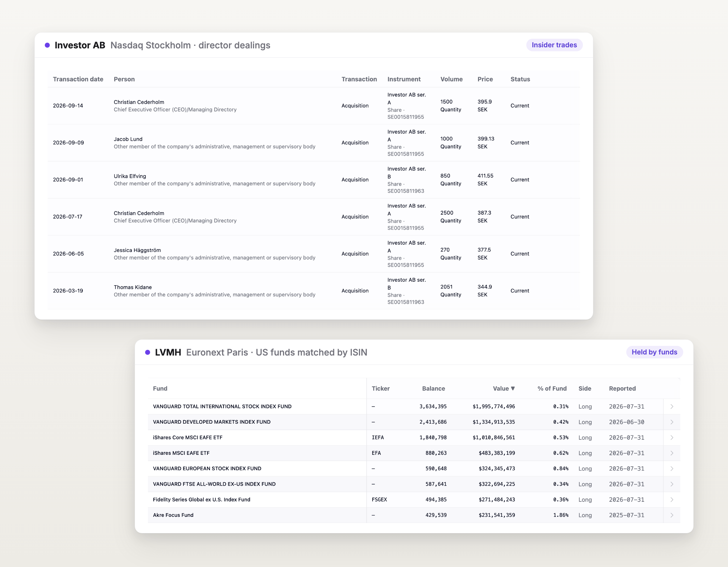The height and width of the screenshot is (567, 728).
Task: Open the Vanguard Total International Stock row chevron
Action: pos(672,406)
